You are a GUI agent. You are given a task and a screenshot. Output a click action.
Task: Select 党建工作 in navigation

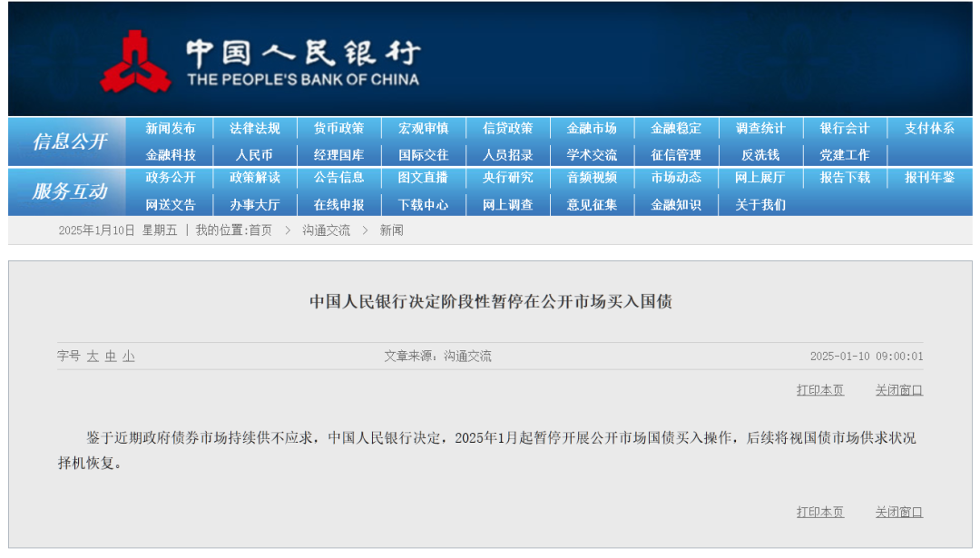coord(845,155)
